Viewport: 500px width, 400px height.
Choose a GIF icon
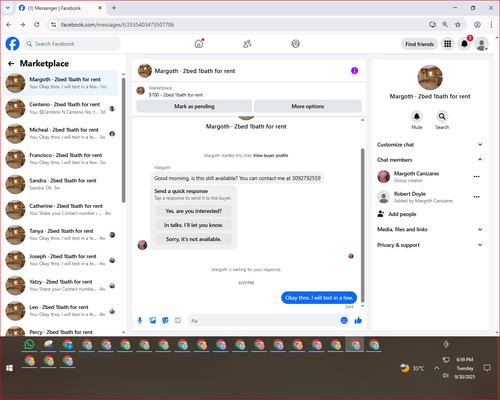pyautogui.click(x=178, y=320)
